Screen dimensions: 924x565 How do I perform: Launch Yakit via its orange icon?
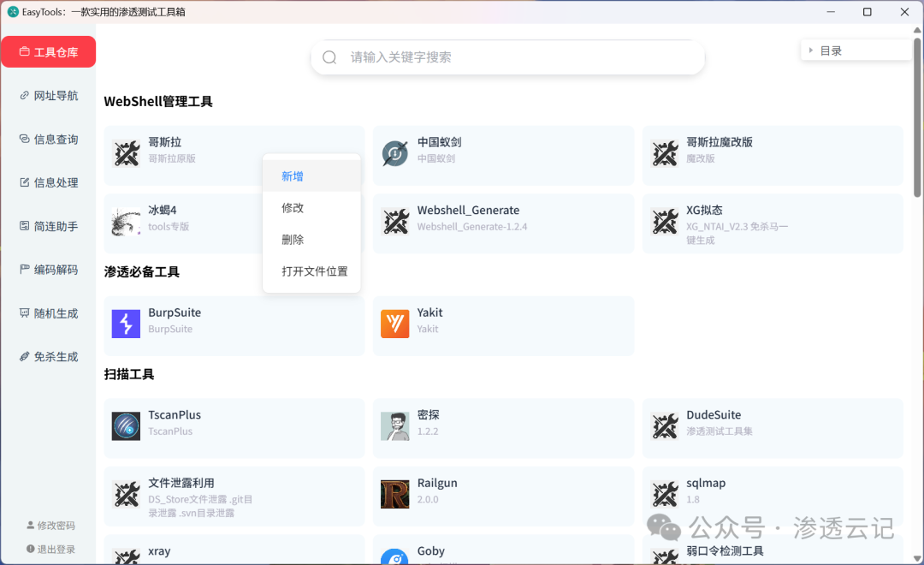pos(394,324)
